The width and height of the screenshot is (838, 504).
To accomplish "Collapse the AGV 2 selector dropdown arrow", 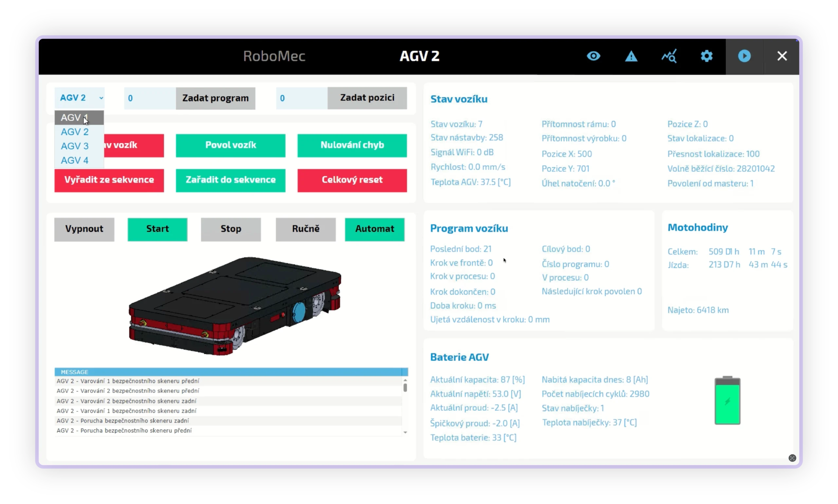I will [x=101, y=98].
